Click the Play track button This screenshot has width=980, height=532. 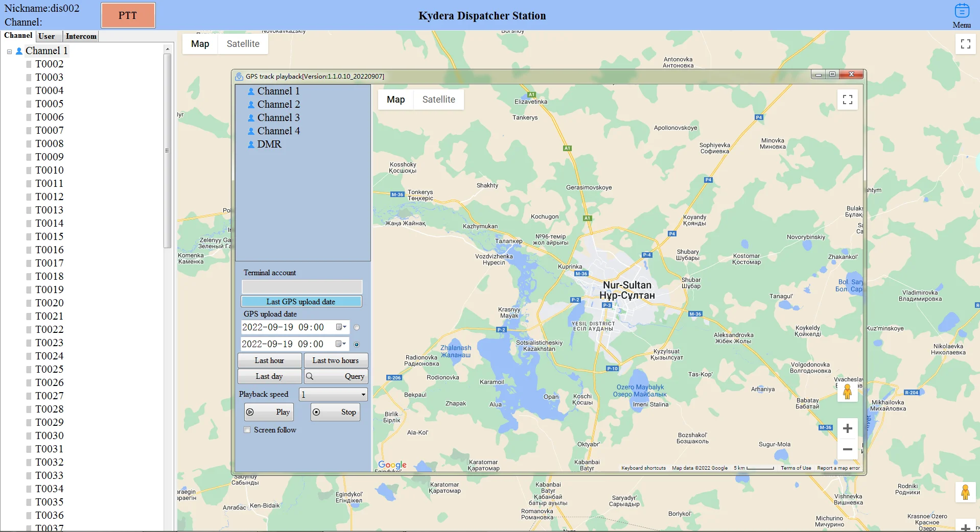coord(269,412)
